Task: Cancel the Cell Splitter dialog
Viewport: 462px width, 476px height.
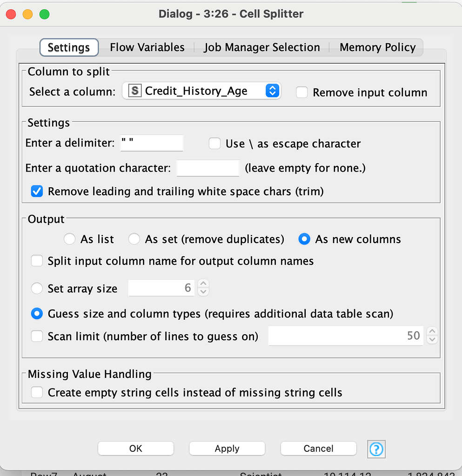Action: coord(318,448)
